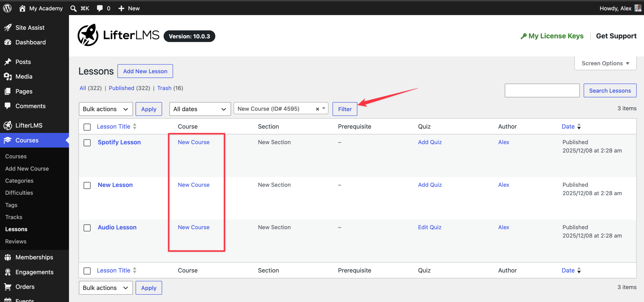
Task: Open the Courses submenu item
Action: [x=16, y=156]
